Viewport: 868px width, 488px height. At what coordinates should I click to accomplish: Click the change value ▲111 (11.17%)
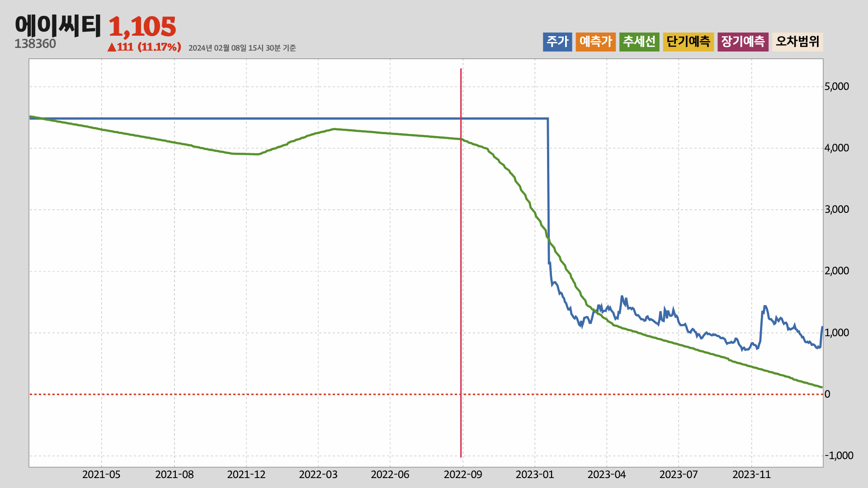144,47
